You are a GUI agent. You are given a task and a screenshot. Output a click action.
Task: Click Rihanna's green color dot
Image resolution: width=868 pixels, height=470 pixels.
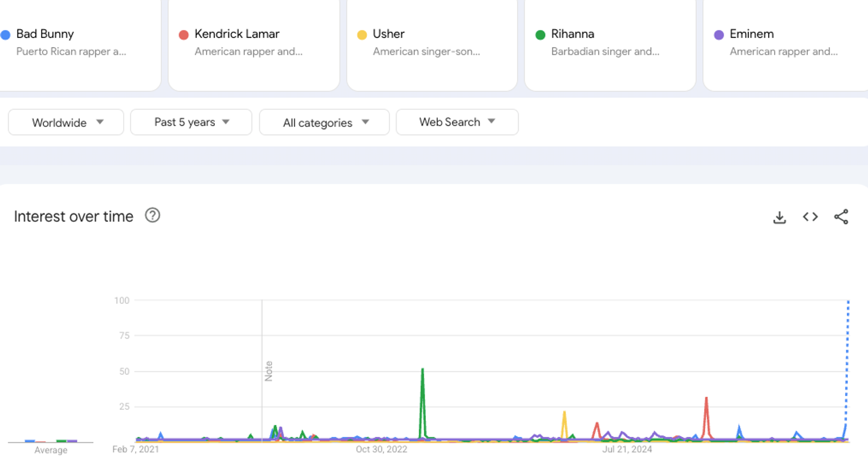[x=540, y=35]
